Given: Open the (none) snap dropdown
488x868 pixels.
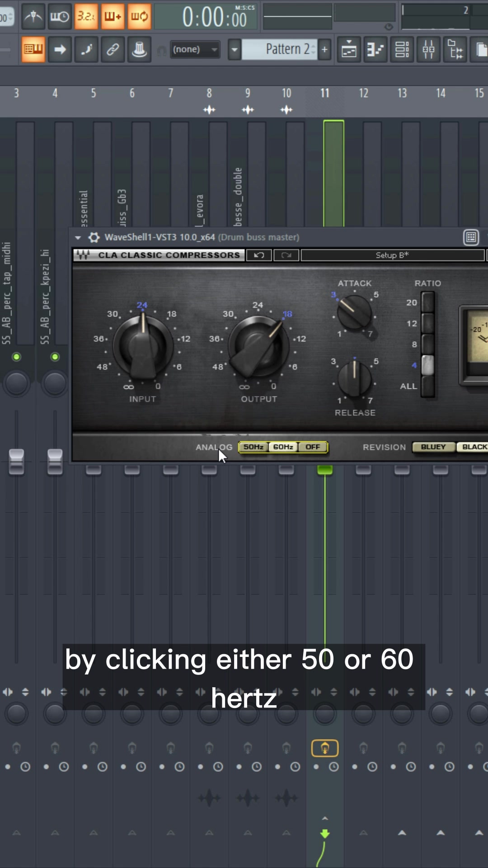Looking at the screenshot, I should click(195, 50).
